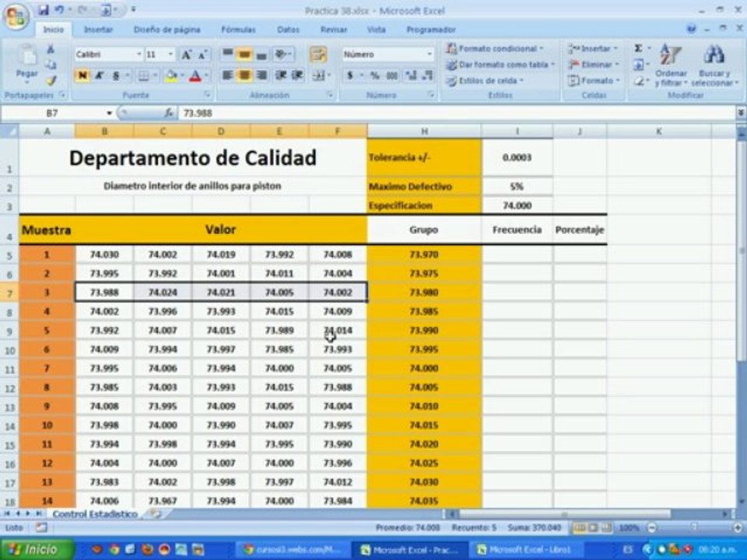Toggle wrap text (Ajustar texto)
747x560 pixels.
pos(318,54)
